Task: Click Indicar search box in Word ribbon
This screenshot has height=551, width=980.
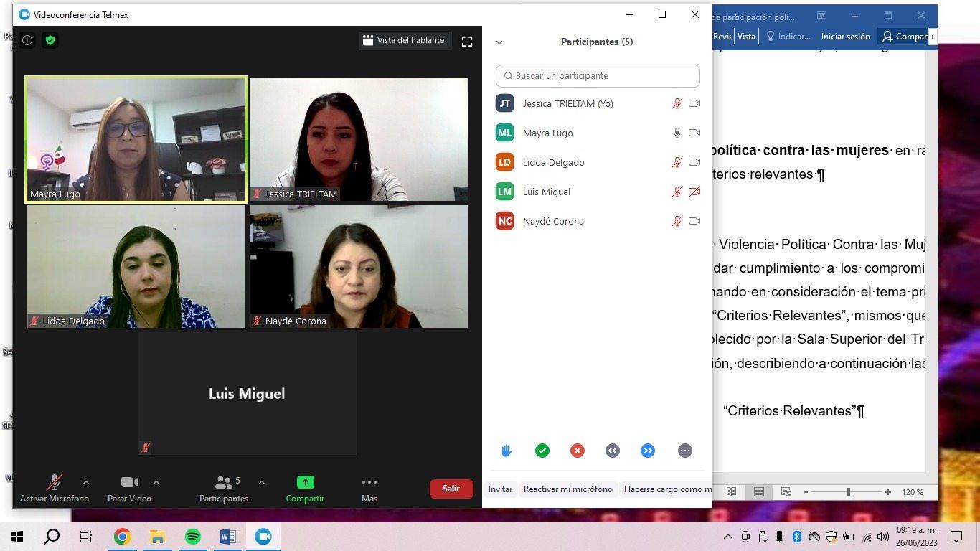Action: pyautogui.click(x=788, y=37)
